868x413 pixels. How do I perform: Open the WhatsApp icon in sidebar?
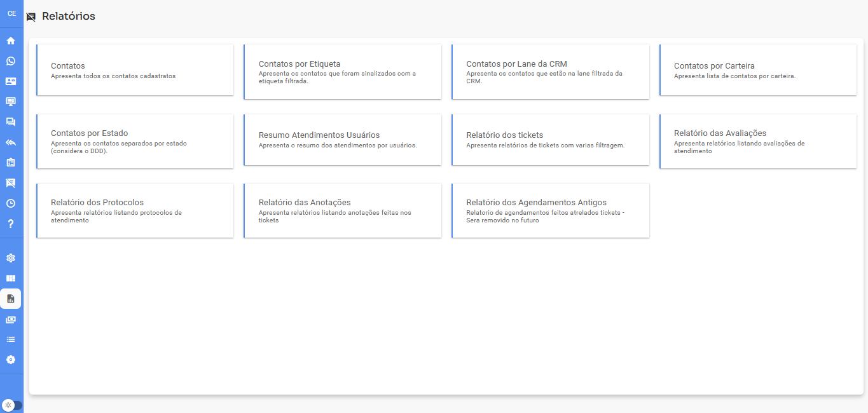click(11, 61)
